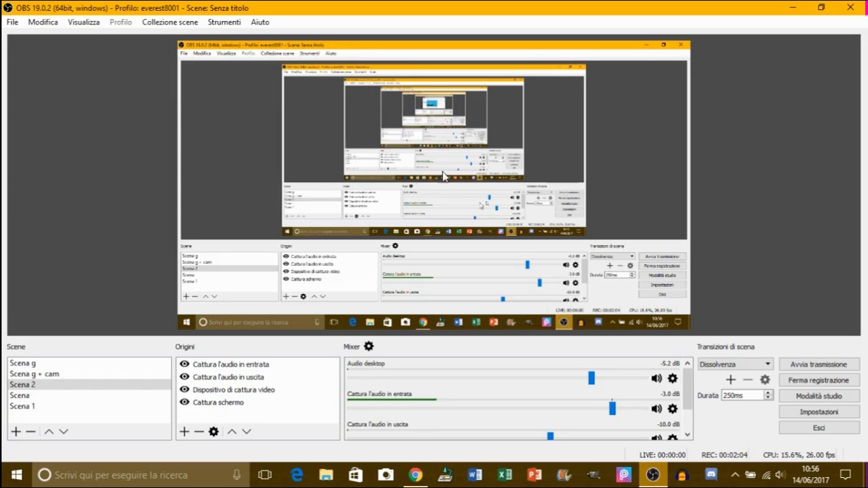The height and width of the screenshot is (488, 868).
Task: Select 'Scena 1' in the scene list
Action: pyautogui.click(x=89, y=406)
